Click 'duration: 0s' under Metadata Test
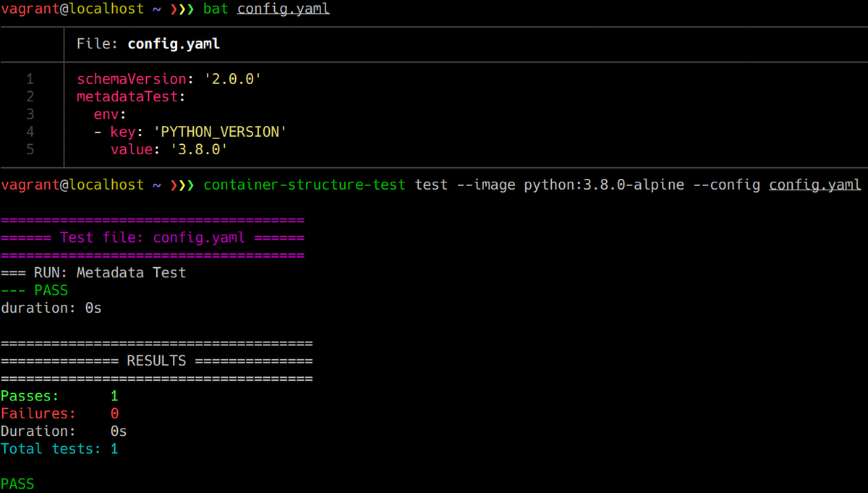 51,308
